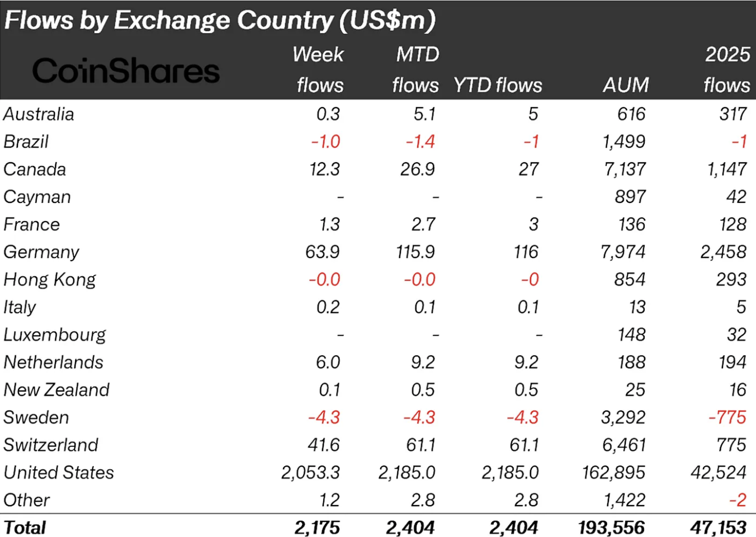
Task: Click the YTD flows column header
Action: (498, 86)
